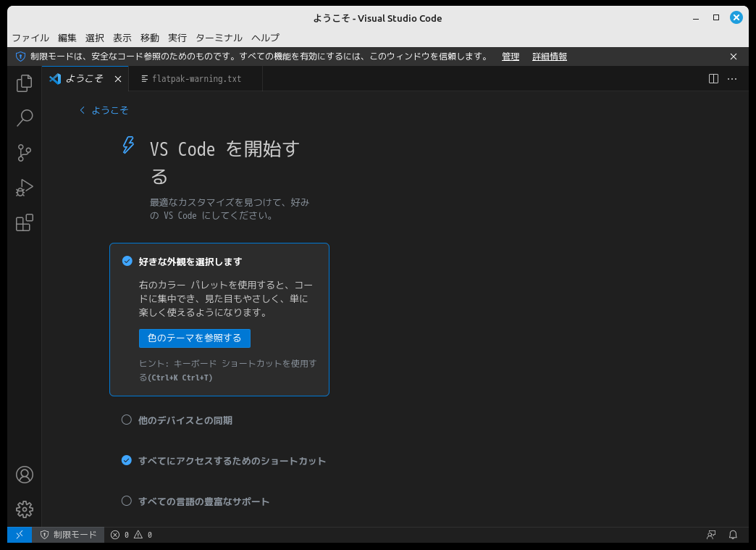Open the Run and Debug view
Viewport: 756px width, 550px height.
click(24, 188)
